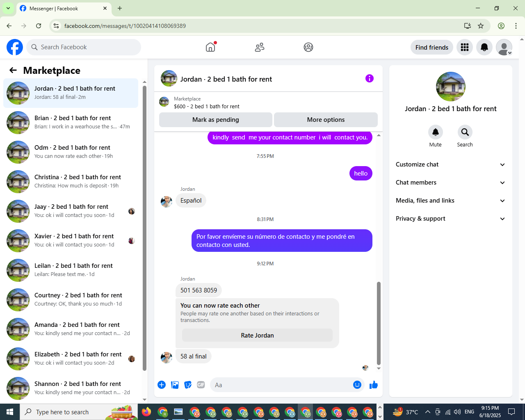Open Shannon's conversation in the list
Screen dimensions: 525x420
(x=71, y=388)
